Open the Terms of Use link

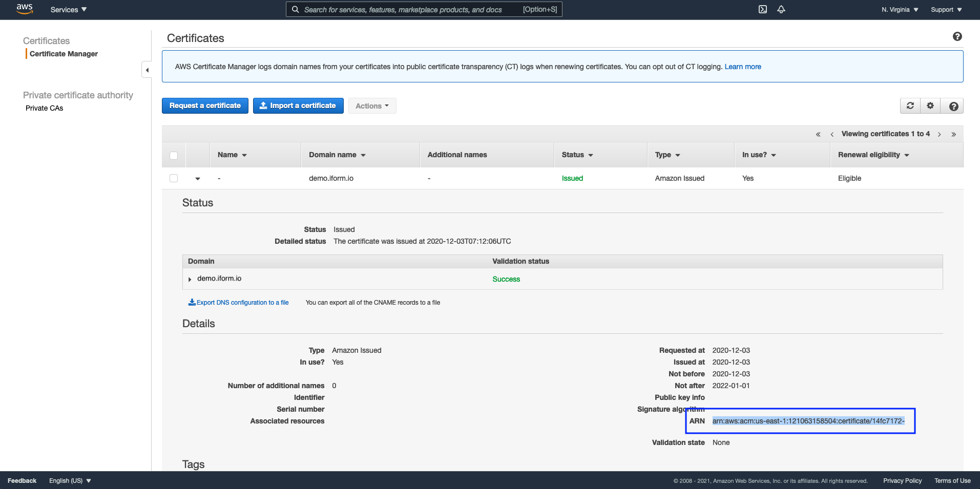pyautogui.click(x=952, y=480)
